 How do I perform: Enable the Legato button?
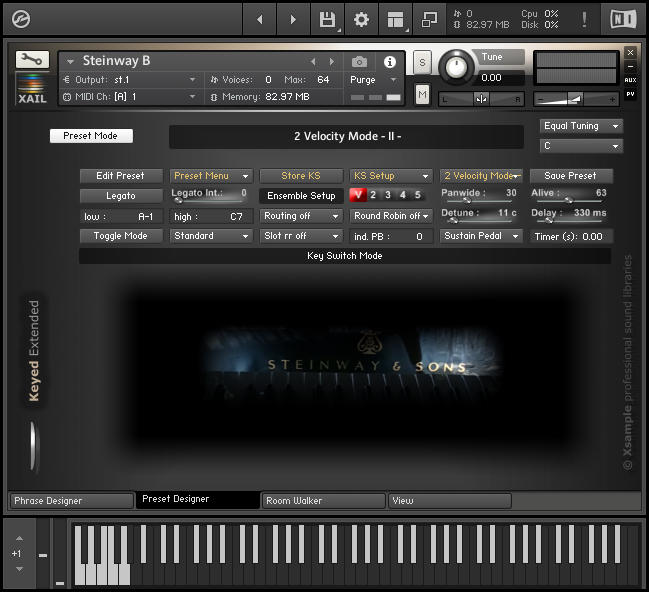pyautogui.click(x=121, y=196)
